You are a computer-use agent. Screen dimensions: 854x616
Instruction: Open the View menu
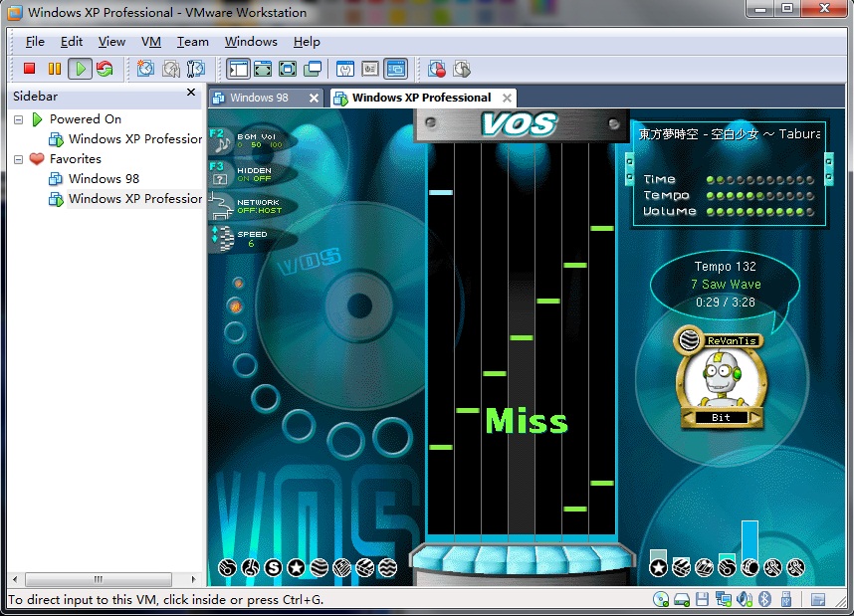pos(111,42)
